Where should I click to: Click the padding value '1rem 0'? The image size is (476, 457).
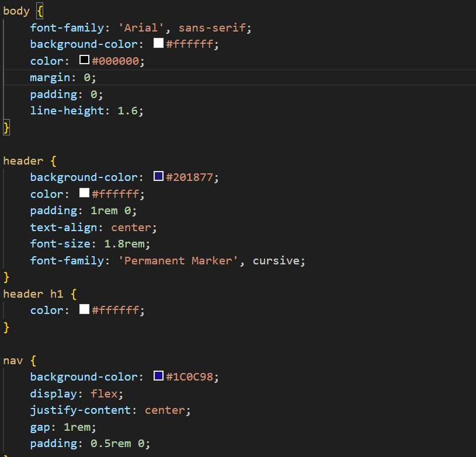tap(111, 211)
